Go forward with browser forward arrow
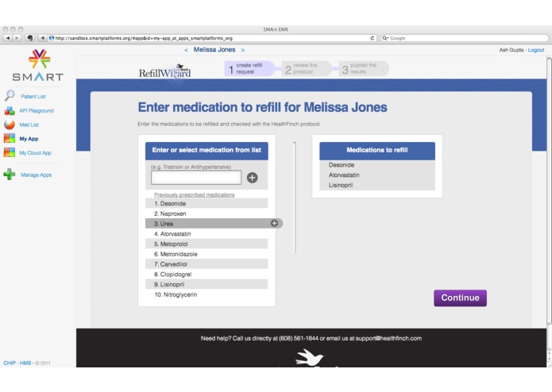The height and width of the screenshot is (392, 552). (17, 38)
